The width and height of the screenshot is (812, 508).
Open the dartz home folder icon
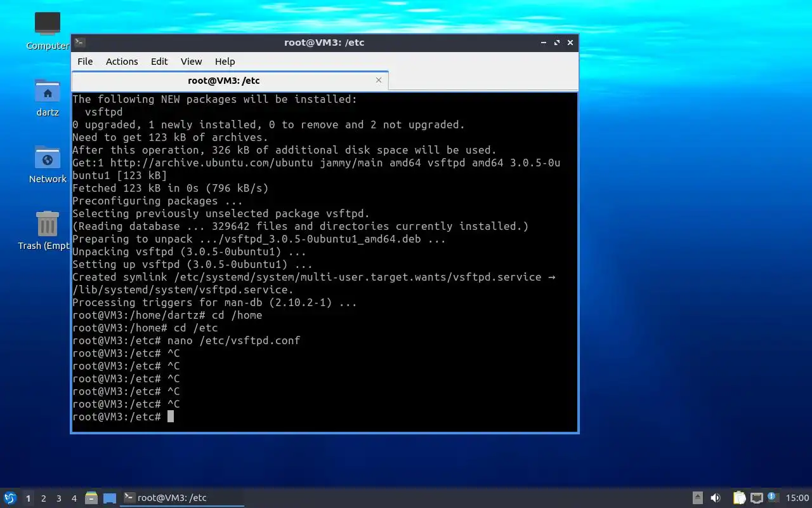(48, 98)
